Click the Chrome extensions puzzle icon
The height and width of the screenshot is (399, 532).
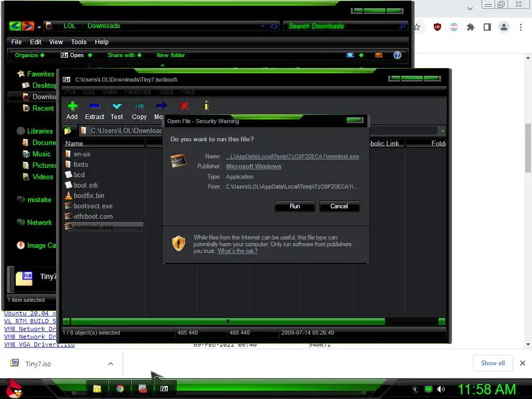point(471,27)
